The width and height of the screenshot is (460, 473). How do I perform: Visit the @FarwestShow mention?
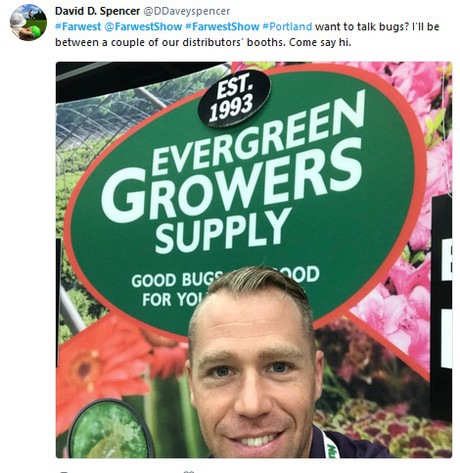(x=143, y=27)
